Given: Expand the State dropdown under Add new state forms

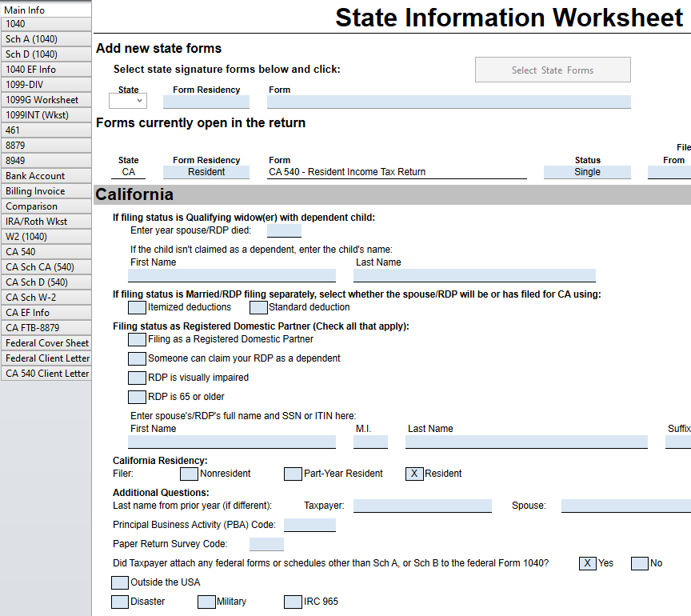Looking at the screenshot, I should point(128,101).
